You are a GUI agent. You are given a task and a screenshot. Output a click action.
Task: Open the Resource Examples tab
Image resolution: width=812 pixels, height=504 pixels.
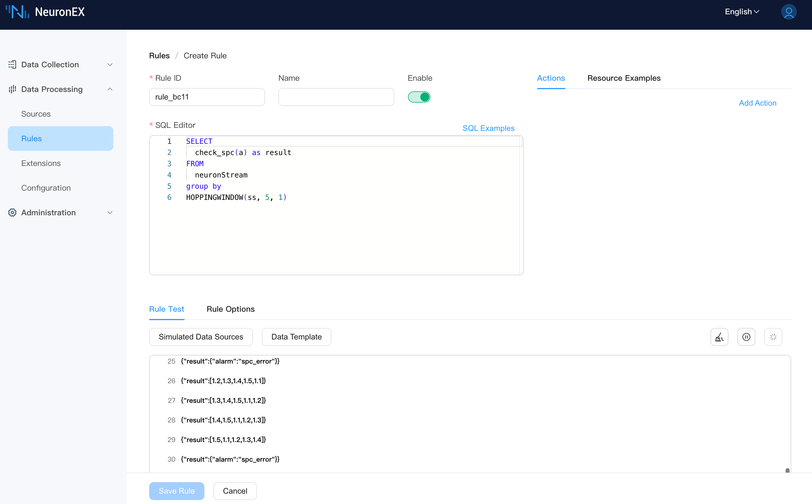pos(624,78)
